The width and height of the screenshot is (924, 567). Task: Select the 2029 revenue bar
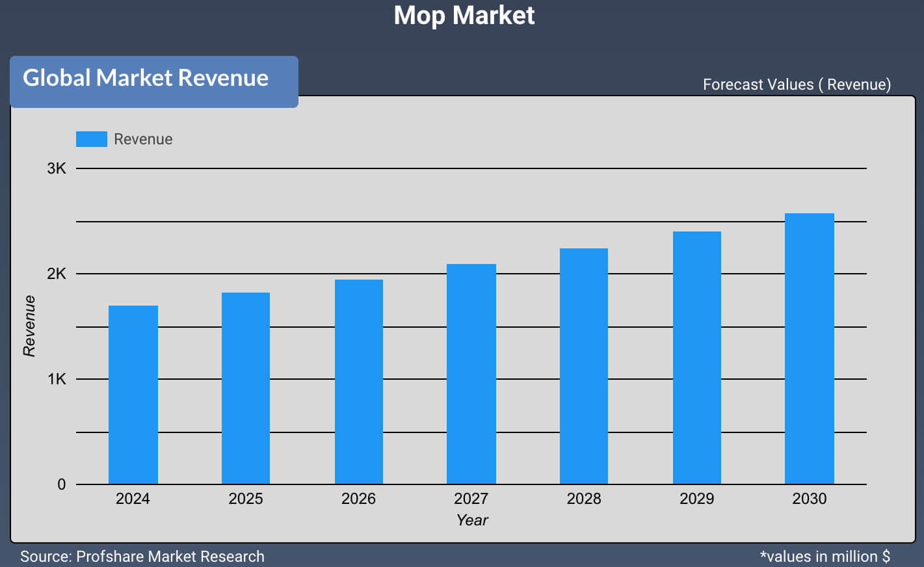click(x=697, y=358)
